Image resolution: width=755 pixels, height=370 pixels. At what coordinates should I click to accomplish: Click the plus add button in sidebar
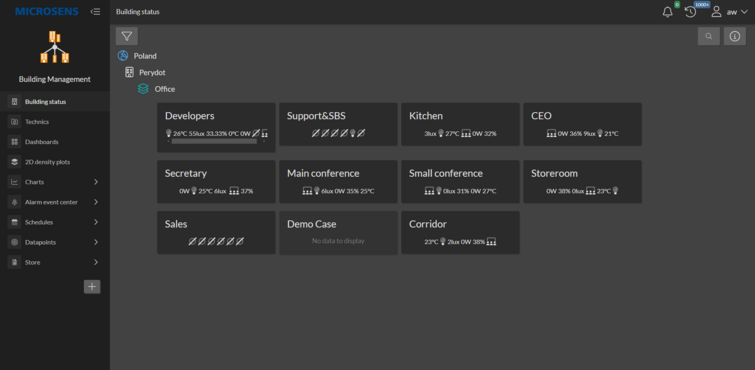click(92, 287)
